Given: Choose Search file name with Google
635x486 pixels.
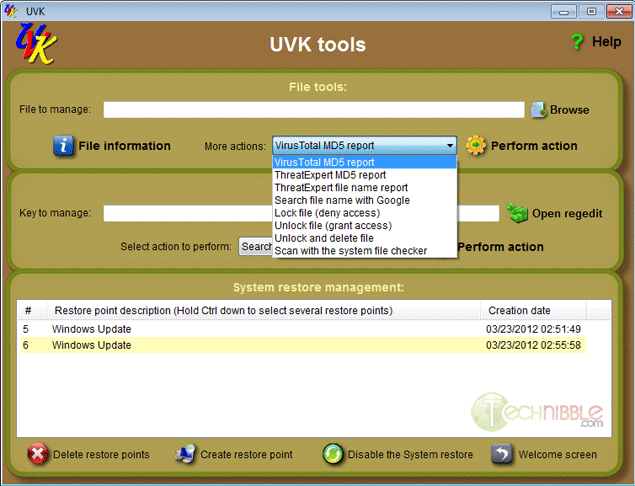Looking at the screenshot, I should 364,200.
